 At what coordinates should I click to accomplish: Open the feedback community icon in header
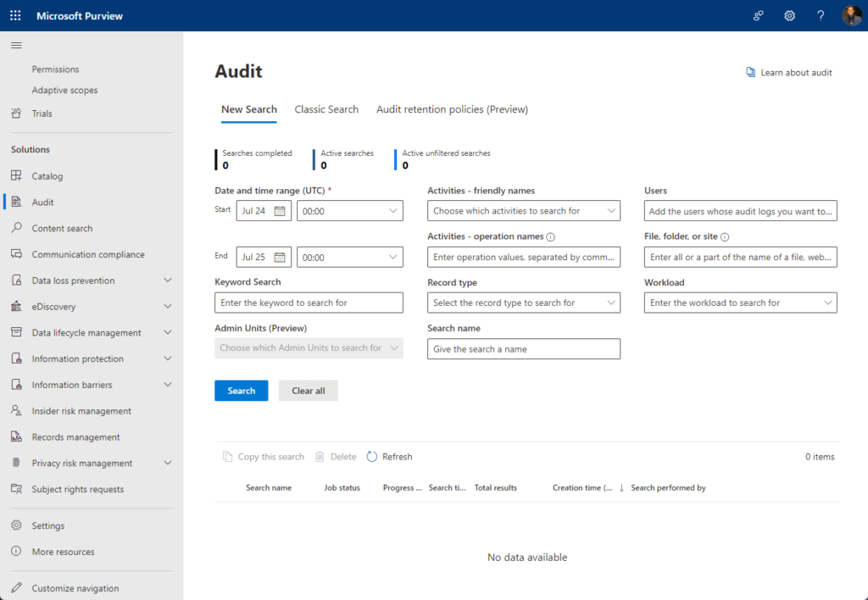[x=759, y=15]
